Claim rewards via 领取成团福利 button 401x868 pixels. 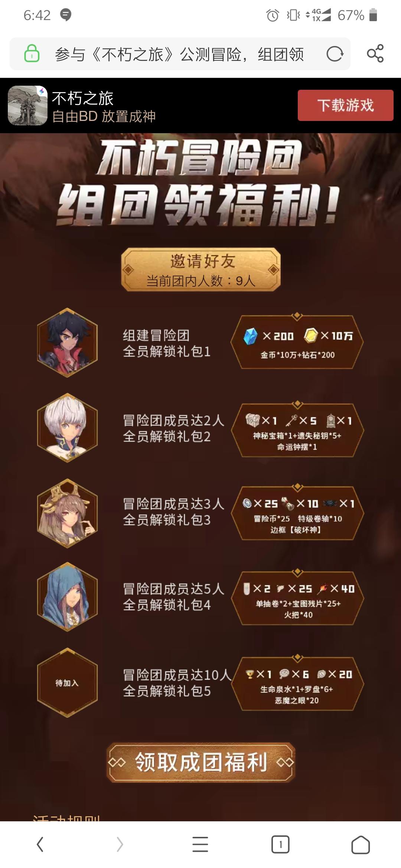(200, 763)
